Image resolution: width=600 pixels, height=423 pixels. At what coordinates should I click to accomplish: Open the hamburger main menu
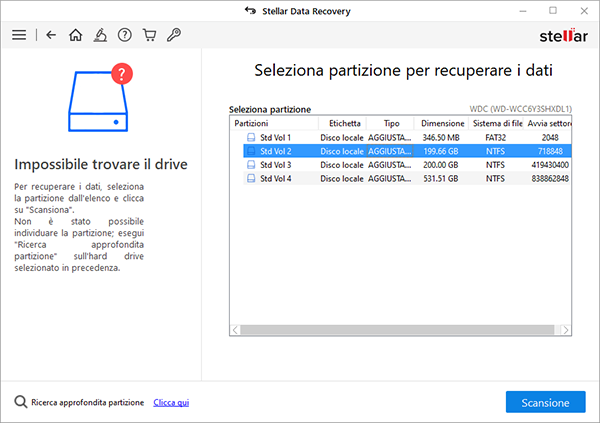18,35
